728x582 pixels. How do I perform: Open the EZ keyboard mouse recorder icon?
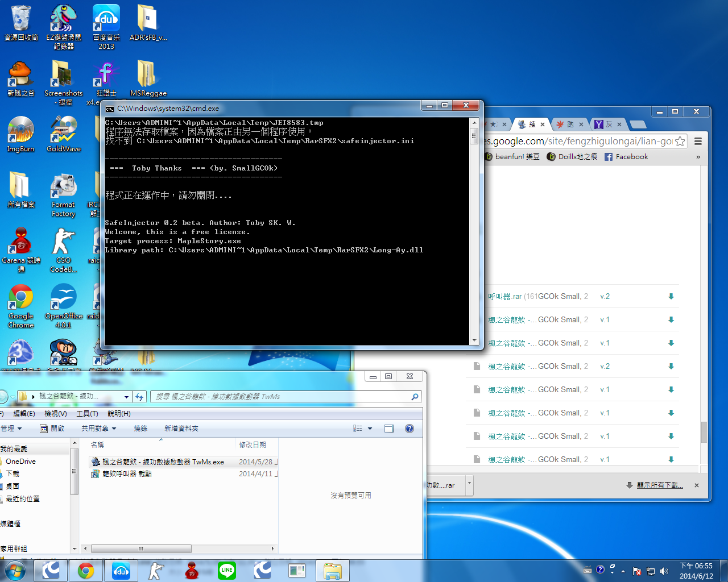tap(63, 26)
